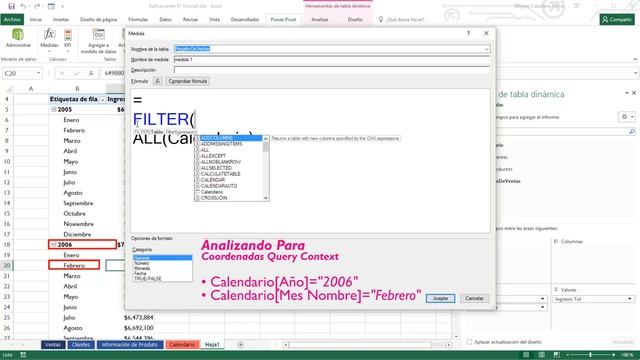Open the Name Box dropdown next to C20
Screen dimensions: 640x360
38,73
